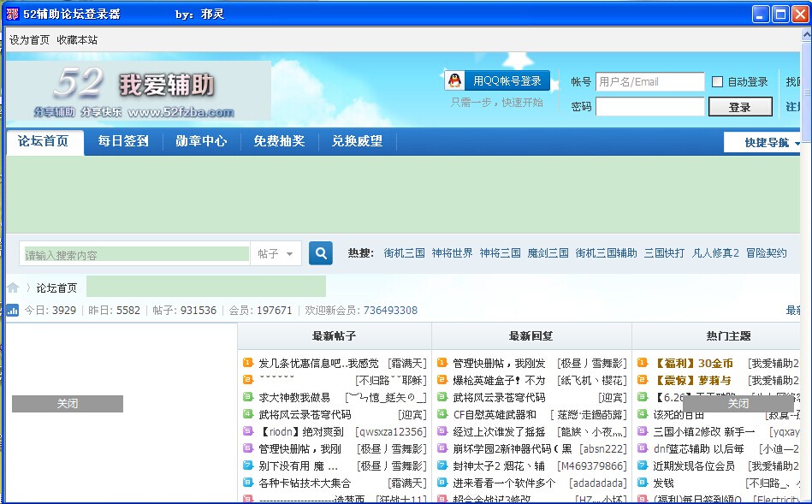
Task: Click rank 1 icon beside 管理快删帖，我刚发 reply
Action: click(442, 363)
